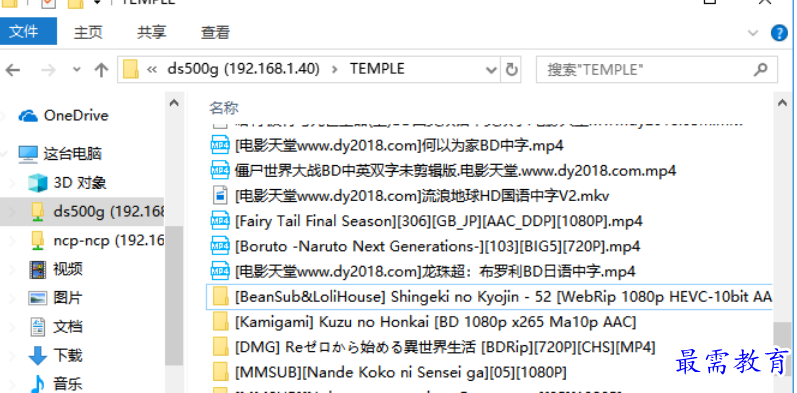Select ds500g (192.168.1.40) in address path
Screen dimensions: 797x393
(243, 69)
